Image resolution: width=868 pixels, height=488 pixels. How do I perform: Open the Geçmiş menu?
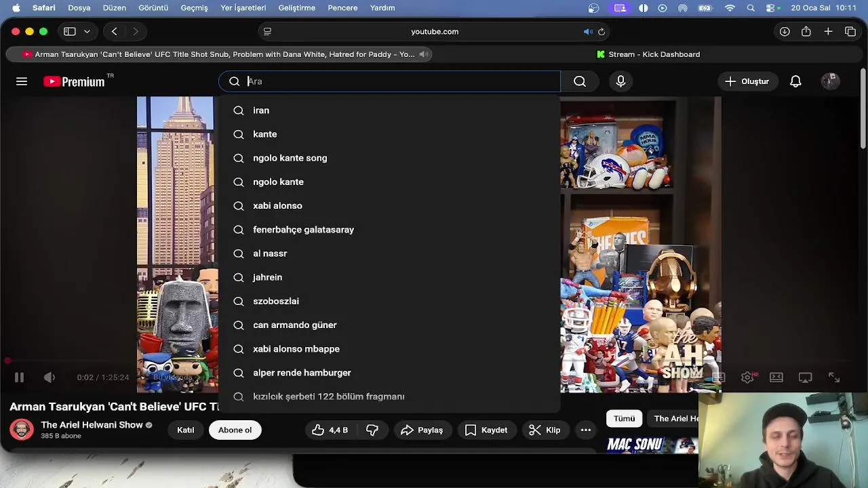point(194,7)
